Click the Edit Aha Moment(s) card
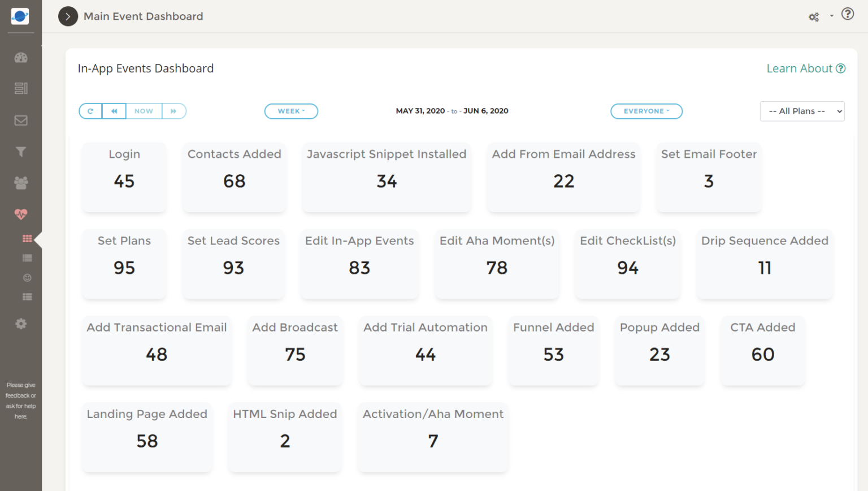Viewport: 868px width, 491px height. point(497,264)
